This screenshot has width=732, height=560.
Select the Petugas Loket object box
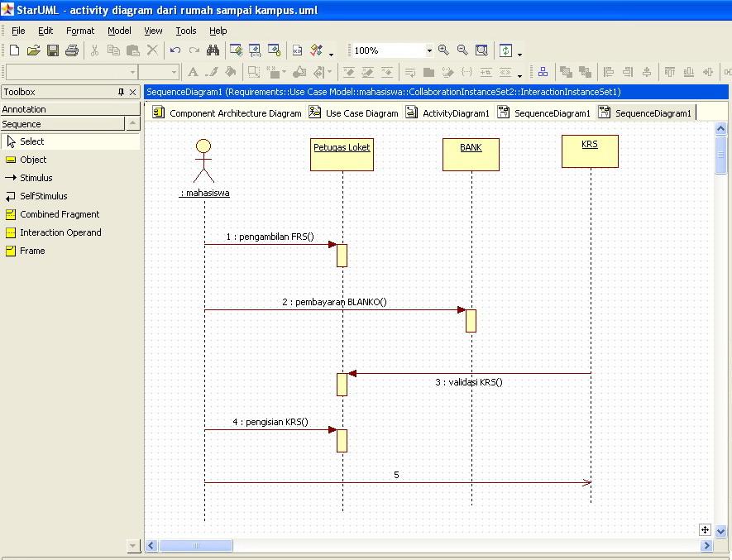click(342, 155)
